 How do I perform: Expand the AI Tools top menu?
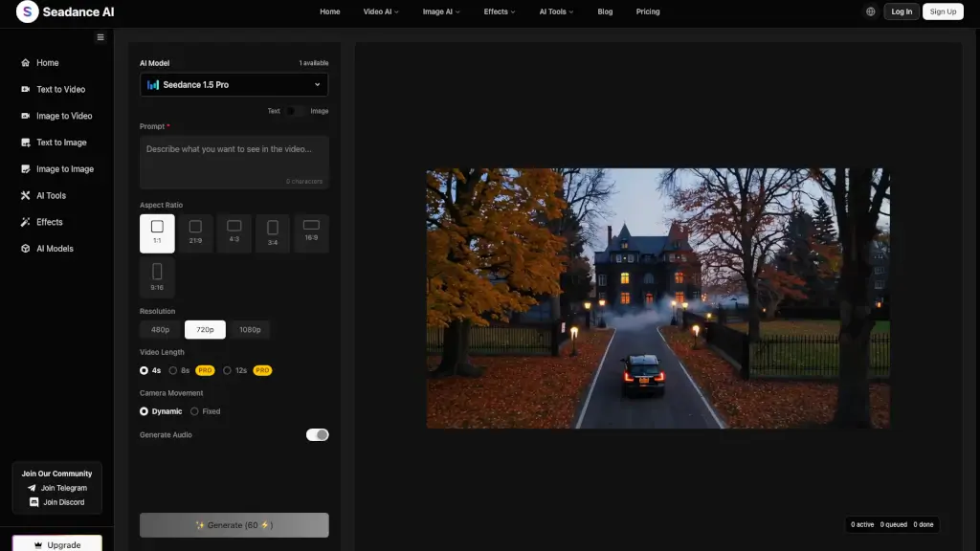tap(557, 11)
